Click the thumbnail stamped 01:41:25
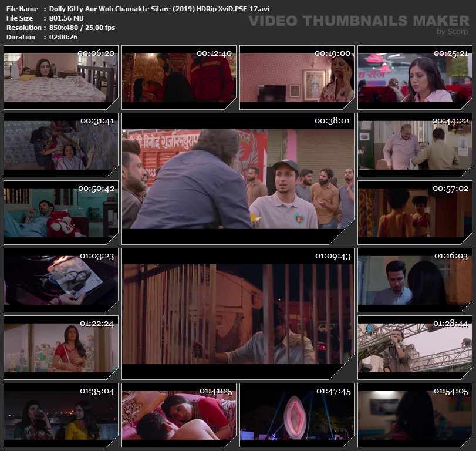476x451 pixels. coord(179,415)
